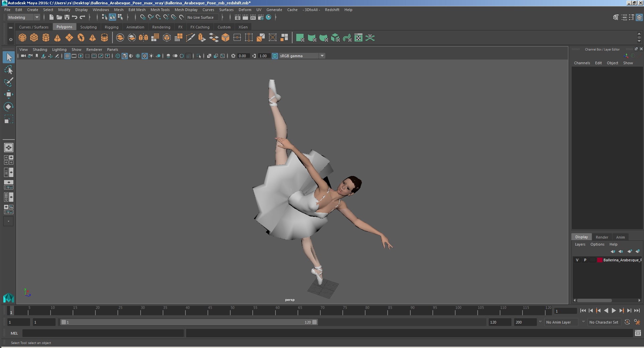Open the Modeling menu set dropdown

tap(23, 17)
